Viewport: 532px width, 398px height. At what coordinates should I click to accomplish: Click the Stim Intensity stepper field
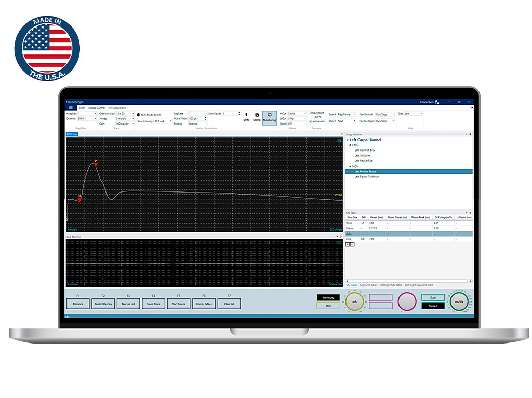tap(163, 121)
